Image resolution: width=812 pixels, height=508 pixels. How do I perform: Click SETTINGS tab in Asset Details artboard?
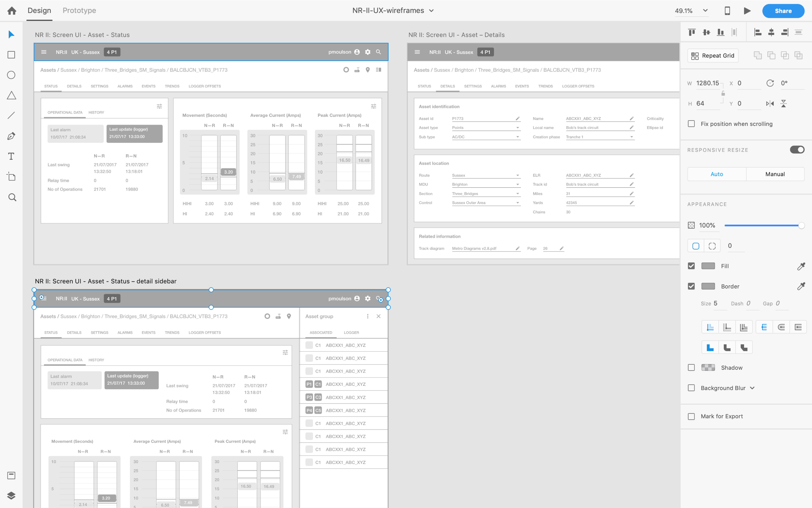click(473, 86)
